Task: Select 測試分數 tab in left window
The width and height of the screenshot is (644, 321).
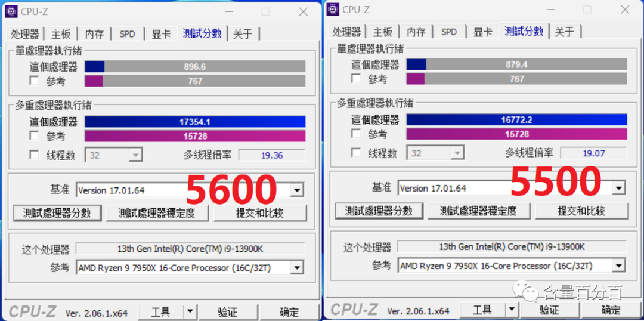Action: (203, 33)
